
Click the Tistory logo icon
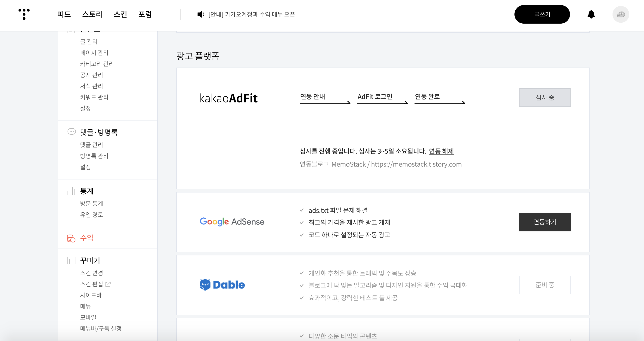pos(24,14)
